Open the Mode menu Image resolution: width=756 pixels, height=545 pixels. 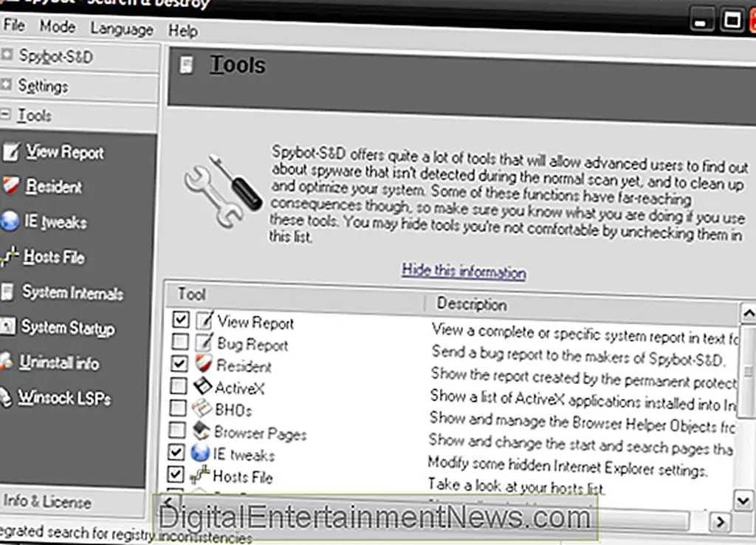click(58, 27)
